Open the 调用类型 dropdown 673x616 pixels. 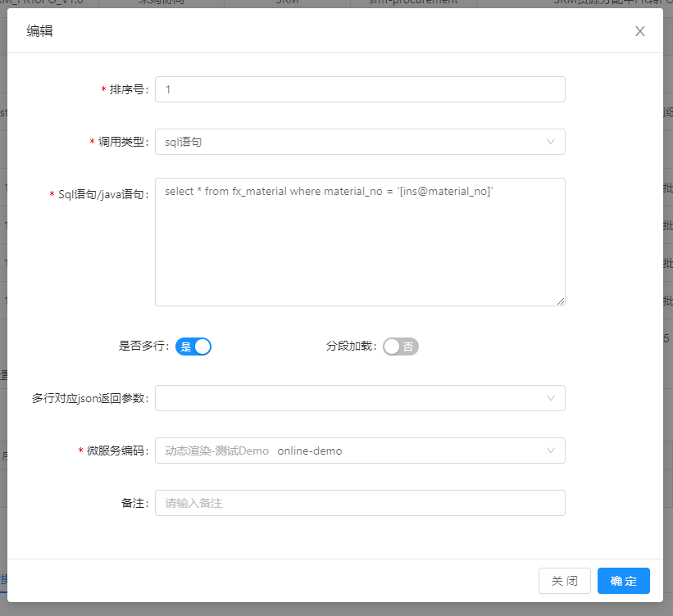(360, 142)
